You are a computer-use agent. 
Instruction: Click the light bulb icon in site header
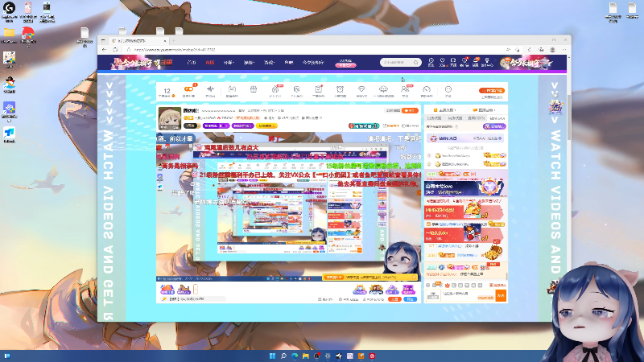pos(487,60)
